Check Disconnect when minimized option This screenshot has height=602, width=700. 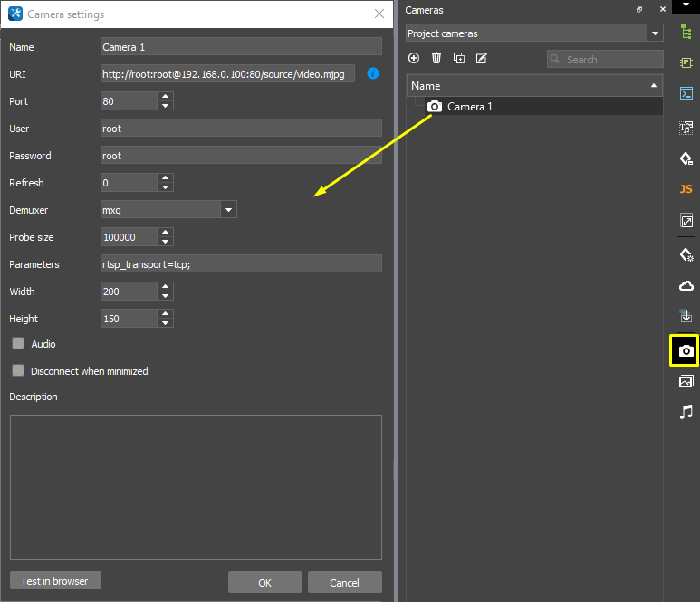tap(18, 371)
